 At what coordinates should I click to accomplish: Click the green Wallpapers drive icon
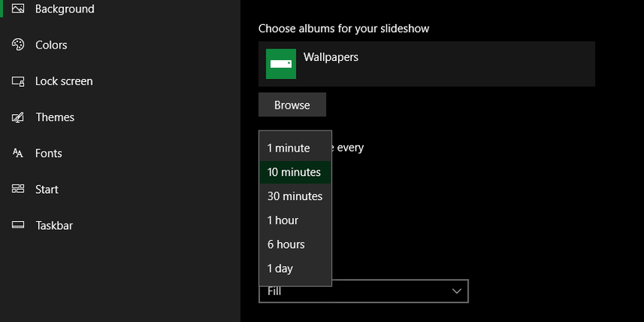click(x=281, y=64)
